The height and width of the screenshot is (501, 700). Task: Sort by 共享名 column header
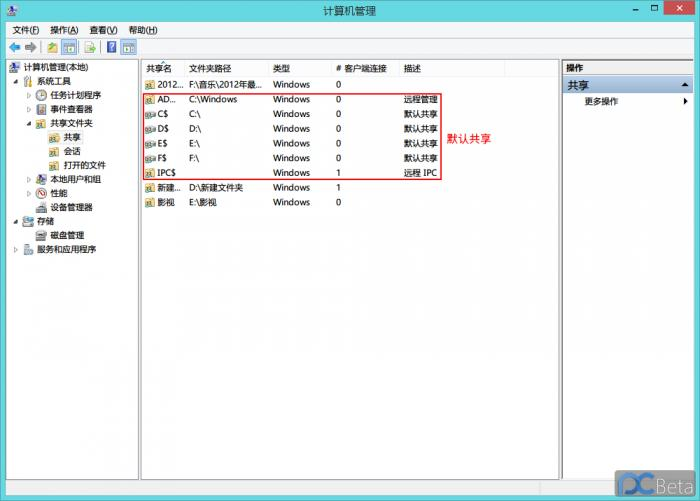(x=164, y=68)
